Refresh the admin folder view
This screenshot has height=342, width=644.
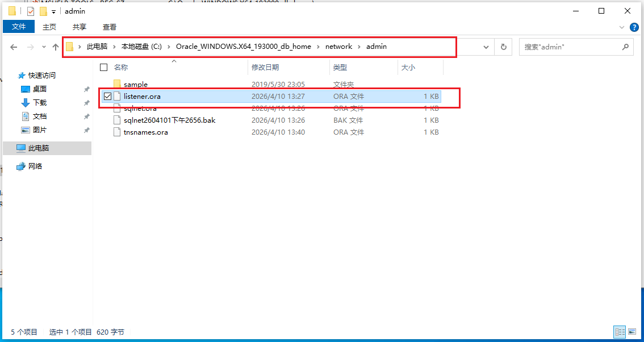tap(503, 47)
